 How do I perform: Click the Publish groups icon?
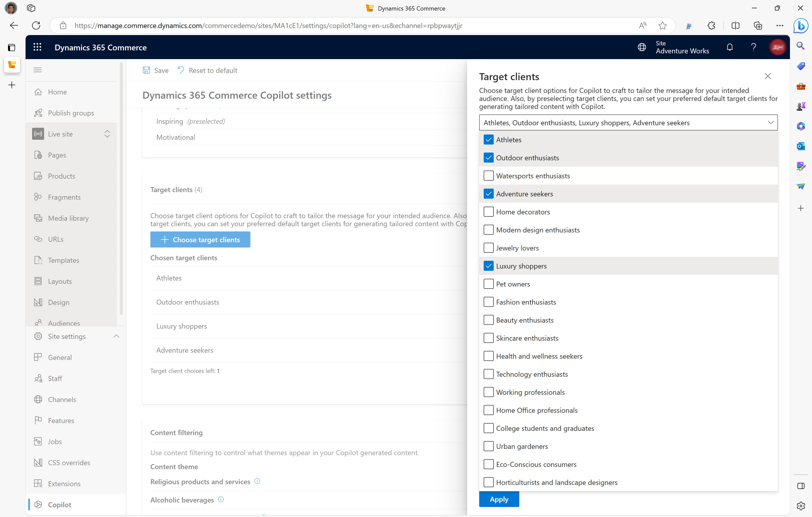point(38,113)
